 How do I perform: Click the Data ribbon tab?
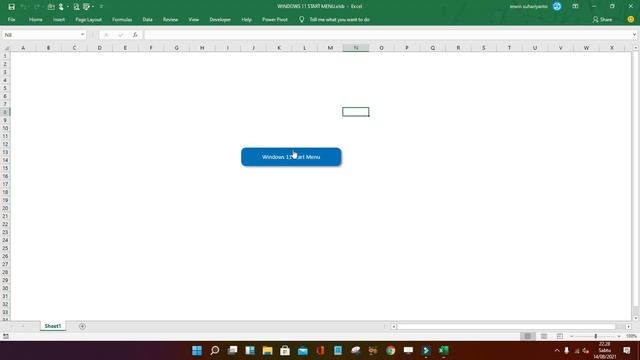pos(147,19)
